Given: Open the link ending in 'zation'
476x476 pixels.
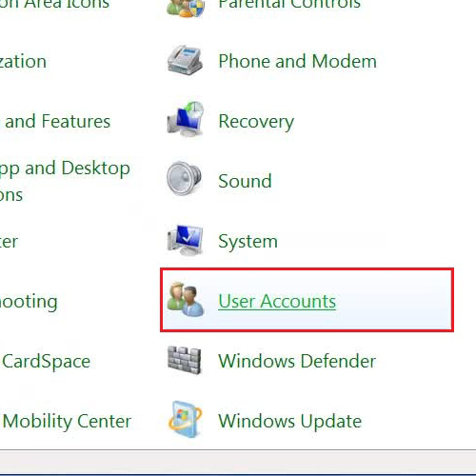Looking at the screenshot, I should [x=23, y=61].
